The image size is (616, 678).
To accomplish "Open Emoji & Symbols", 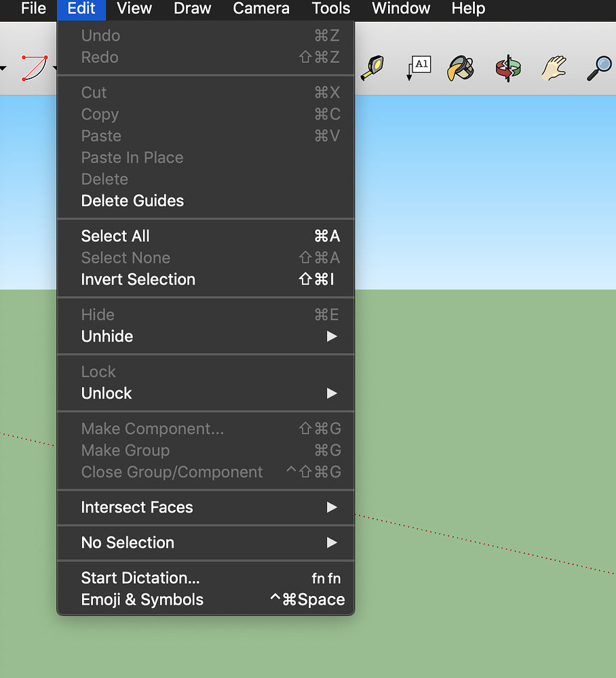I will (x=142, y=599).
